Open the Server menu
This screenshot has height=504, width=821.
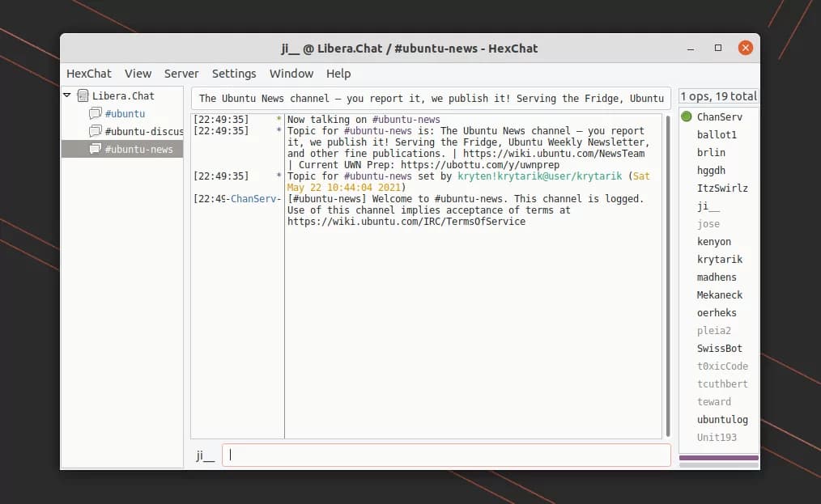coord(181,74)
